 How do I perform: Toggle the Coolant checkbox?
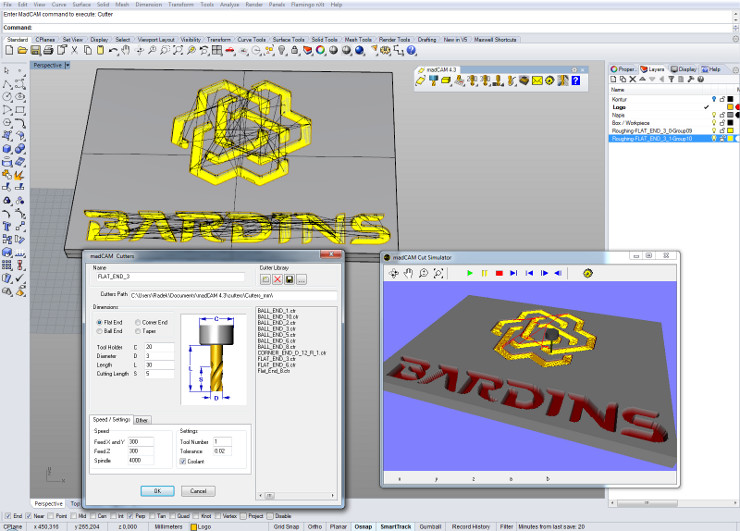pos(183,461)
